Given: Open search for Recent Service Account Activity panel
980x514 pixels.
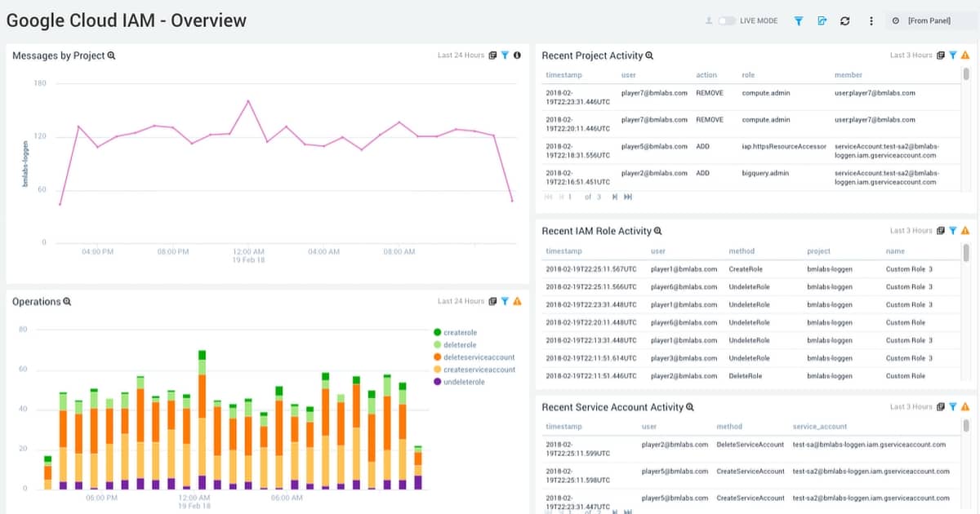Looking at the screenshot, I should pos(690,407).
